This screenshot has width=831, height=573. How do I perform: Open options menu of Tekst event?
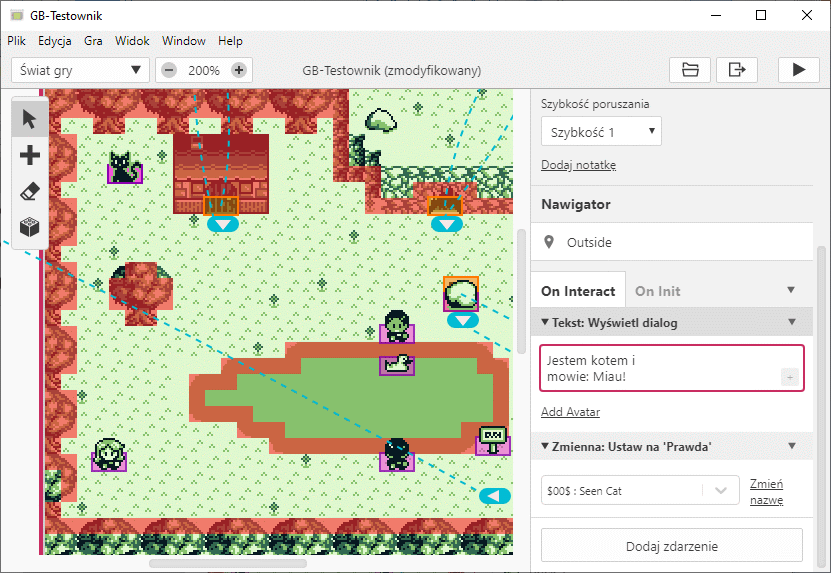coord(792,322)
